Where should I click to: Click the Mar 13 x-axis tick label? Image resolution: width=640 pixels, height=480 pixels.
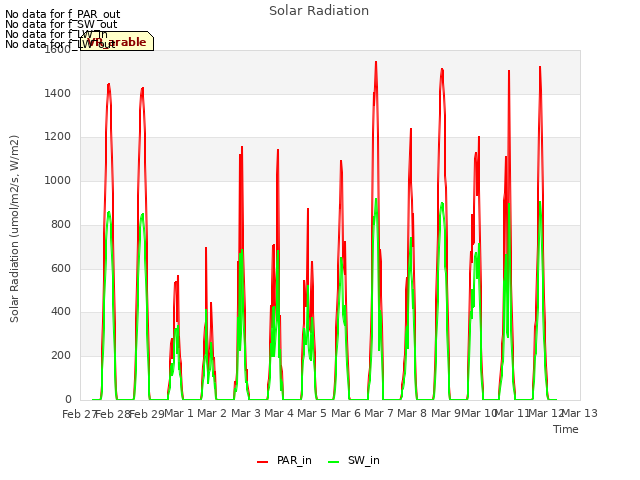click(580, 413)
